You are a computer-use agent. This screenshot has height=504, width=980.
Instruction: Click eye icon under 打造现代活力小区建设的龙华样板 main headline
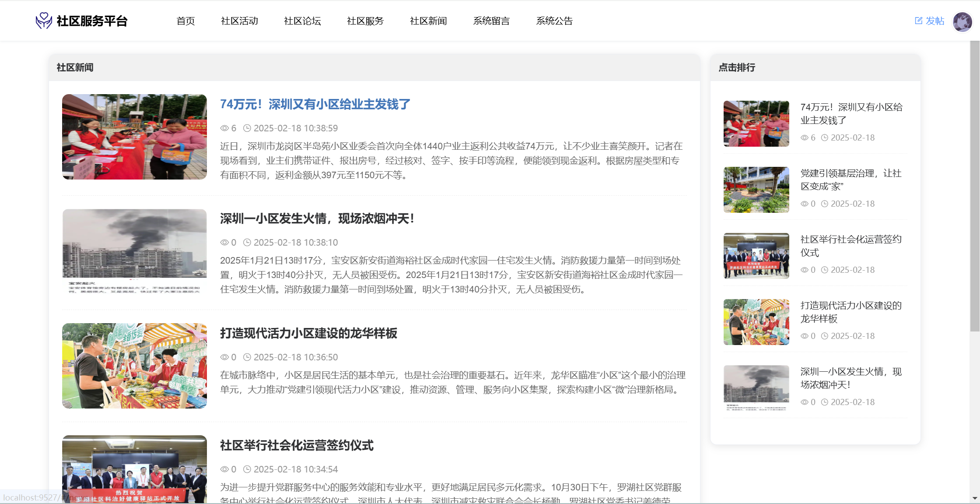[224, 357]
